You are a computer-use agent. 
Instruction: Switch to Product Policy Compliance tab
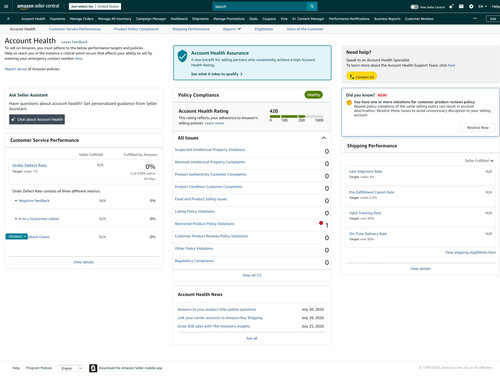pos(136,29)
